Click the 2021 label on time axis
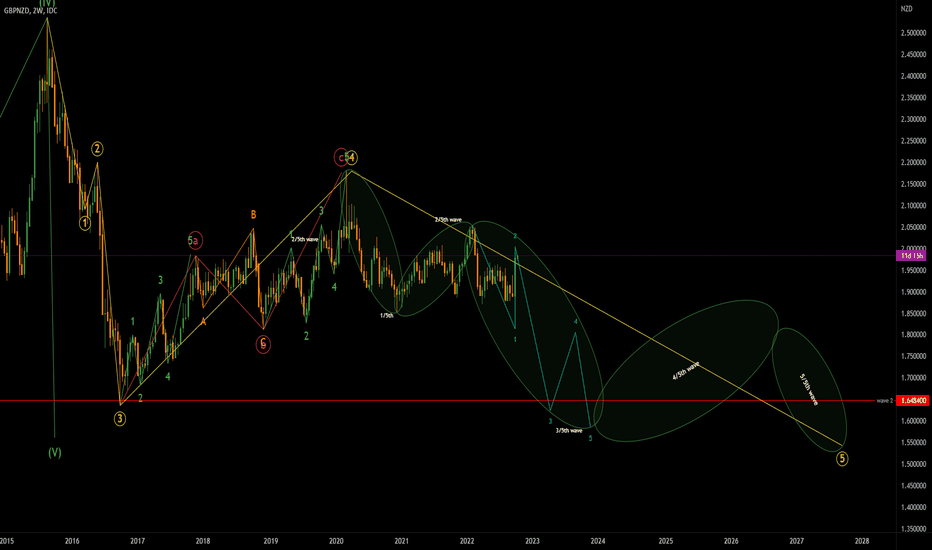 coord(401,541)
